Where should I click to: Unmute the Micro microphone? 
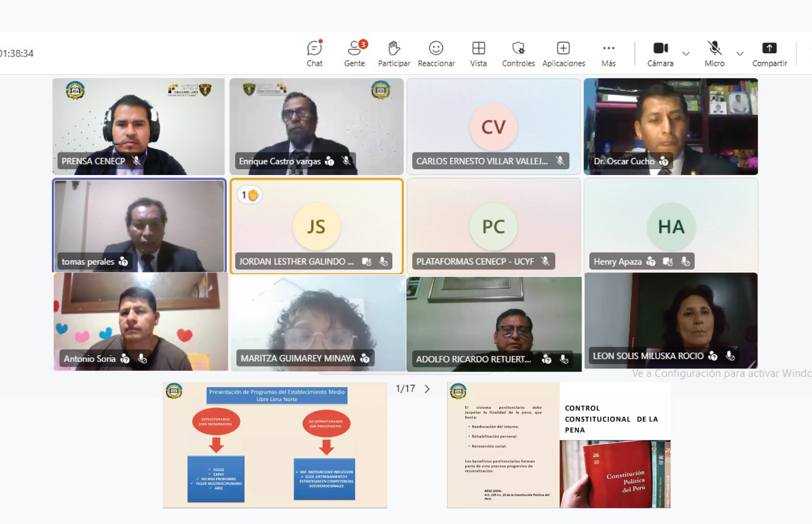[715, 53]
